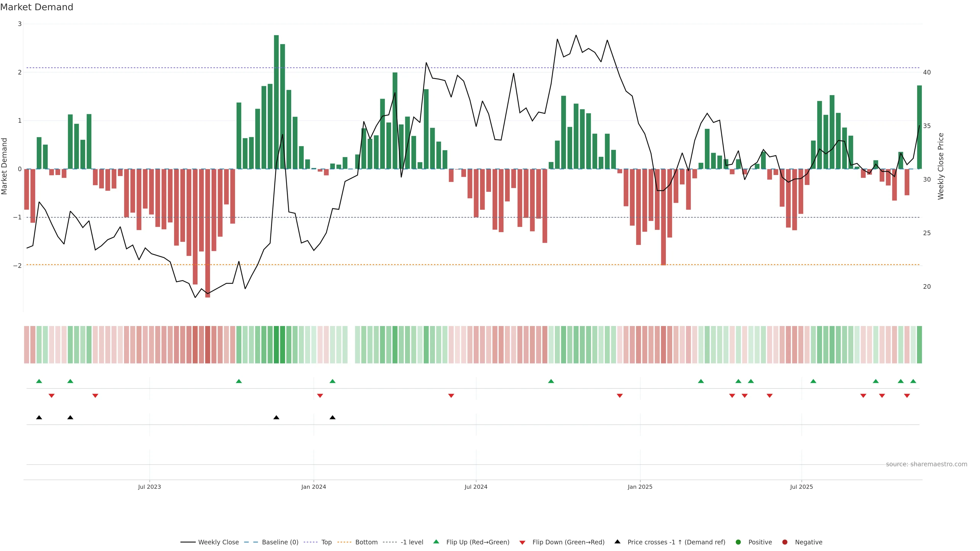Hide the Top dotted line legend item

point(326,542)
